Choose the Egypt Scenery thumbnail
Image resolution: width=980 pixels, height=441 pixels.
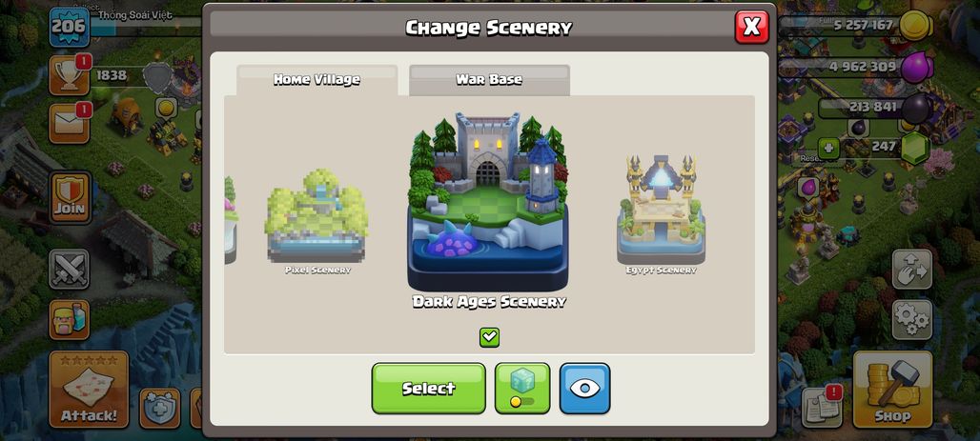pyautogui.click(x=662, y=214)
